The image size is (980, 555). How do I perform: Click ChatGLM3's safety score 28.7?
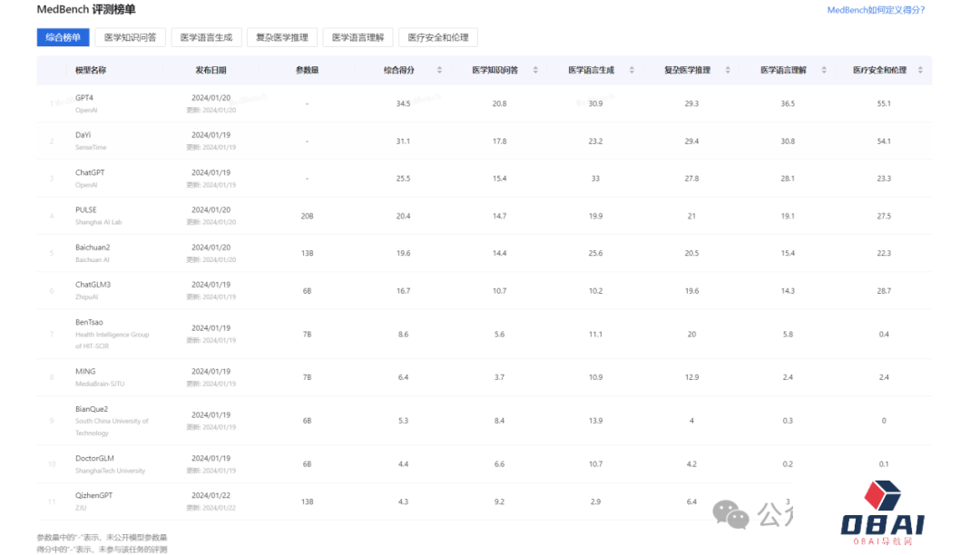click(x=884, y=291)
